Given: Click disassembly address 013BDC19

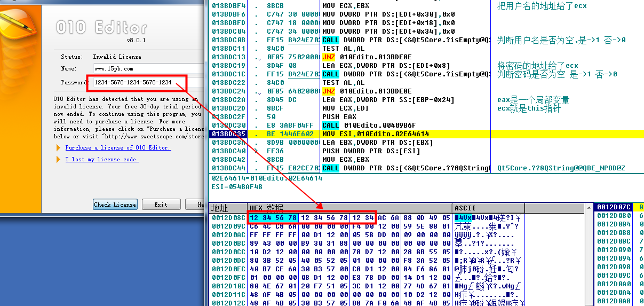Looking at the screenshot, I should 228,66.
